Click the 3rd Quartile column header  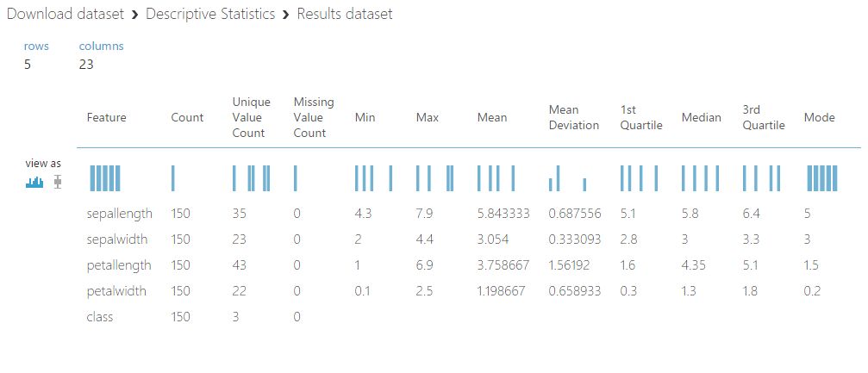tap(763, 118)
